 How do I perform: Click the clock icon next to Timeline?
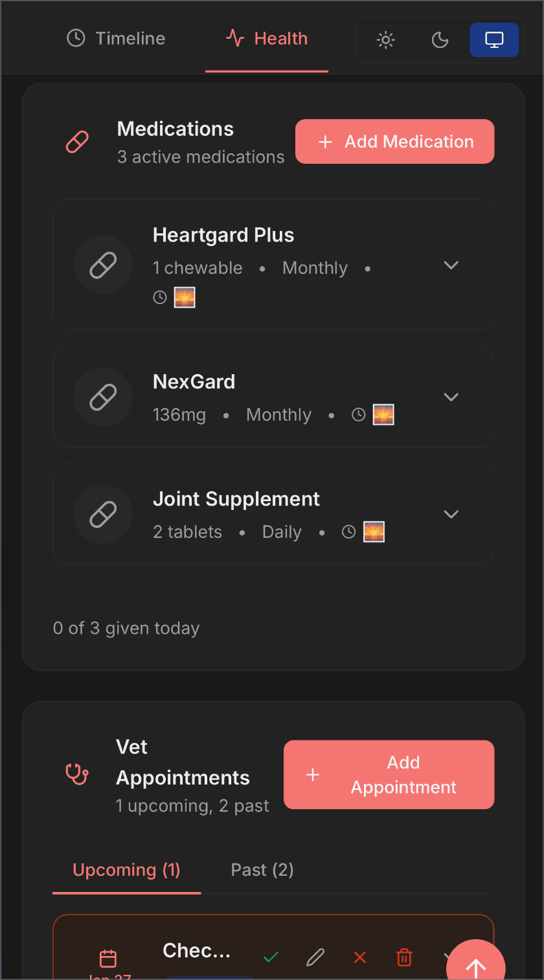click(x=75, y=38)
